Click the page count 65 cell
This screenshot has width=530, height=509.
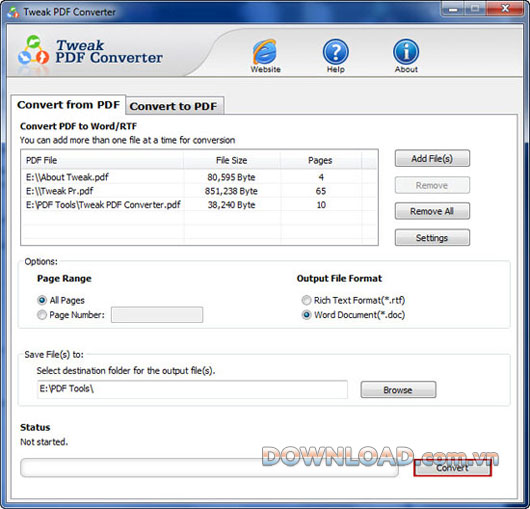(x=321, y=191)
